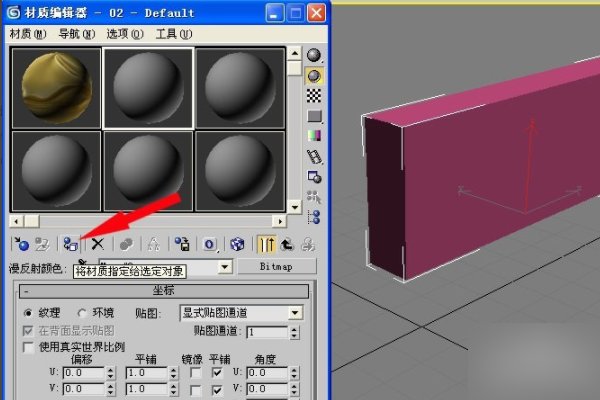Toggle the U 镜像 mirror checkbox
The image size is (600, 400).
[x=195, y=372]
